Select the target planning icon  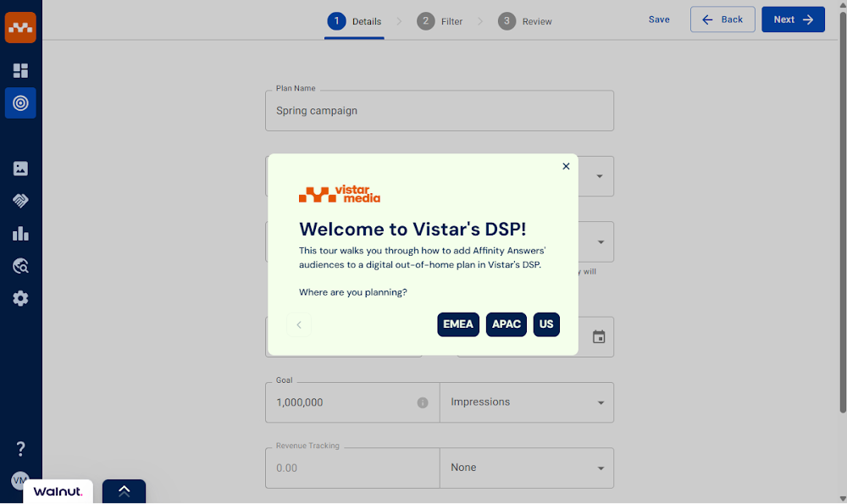(20, 102)
